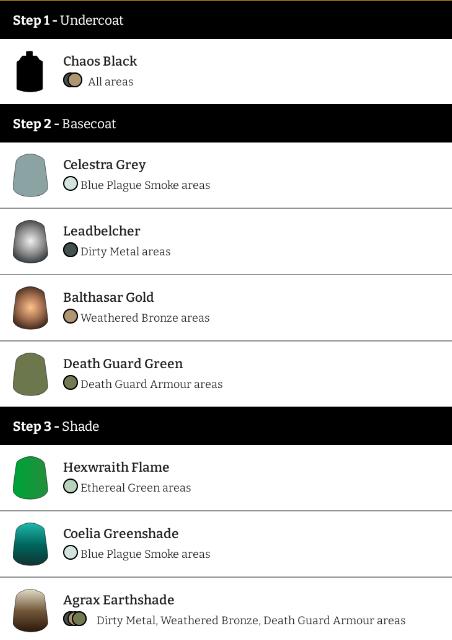The image size is (452, 640).
Task: Tap the triple swatch under Agrax Earthshade
Action: pyautogui.click(x=75, y=619)
